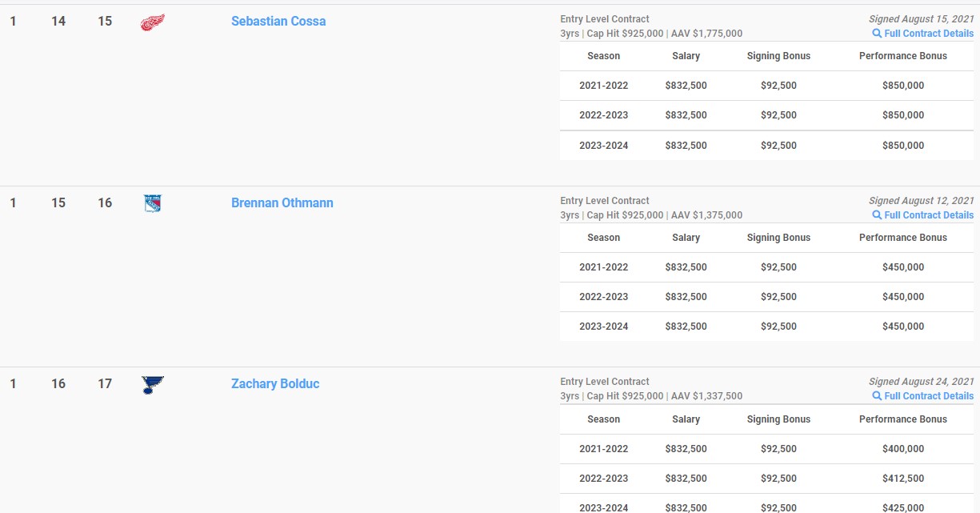Click magnifier icon in Cossa's contract details

point(877,34)
